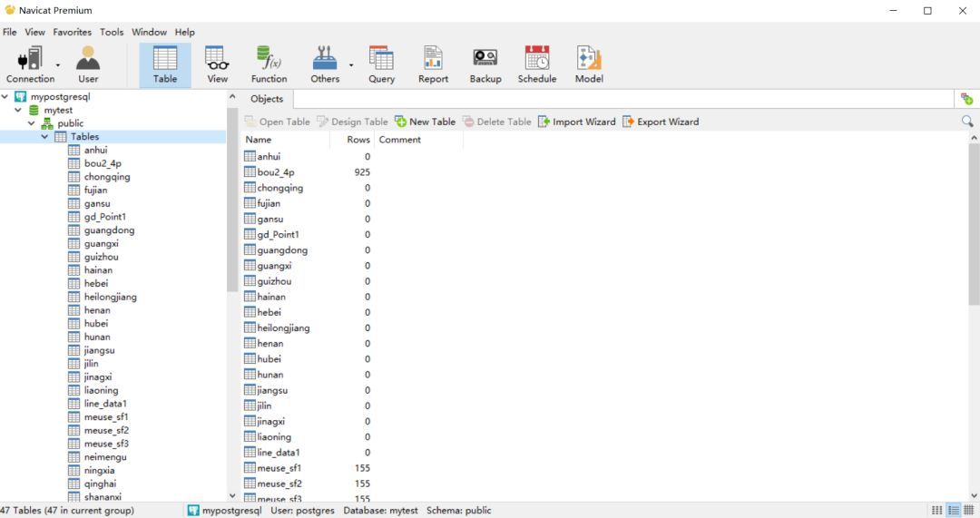The width and height of the screenshot is (980, 518).
Task: Select the mypostgresql connection in tree
Action: 60,97
